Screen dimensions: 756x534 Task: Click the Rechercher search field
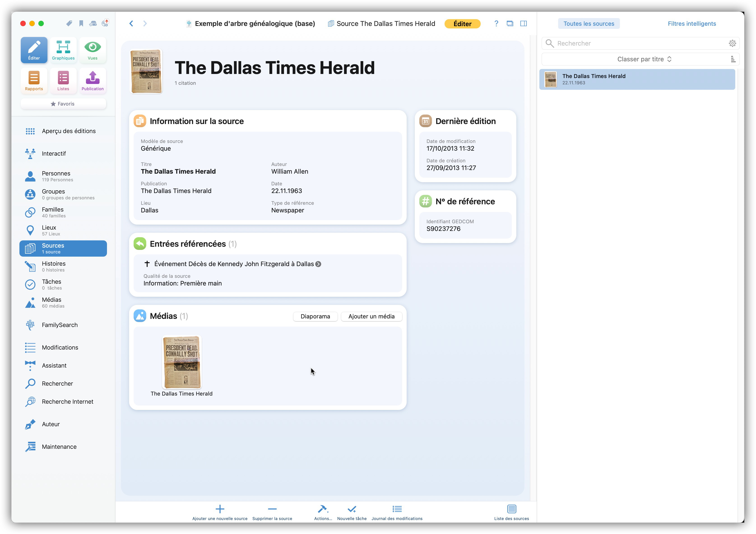(x=641, y=44)
